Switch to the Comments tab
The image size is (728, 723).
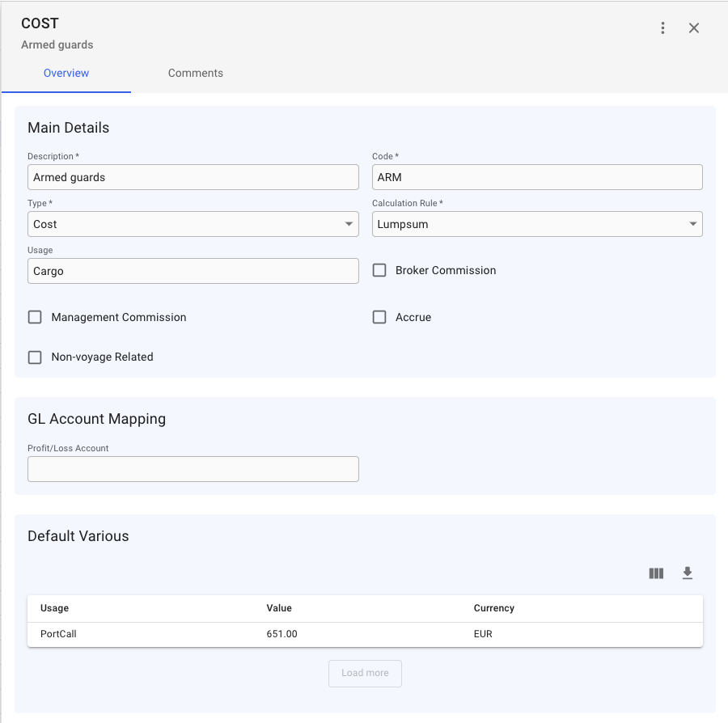196,73
